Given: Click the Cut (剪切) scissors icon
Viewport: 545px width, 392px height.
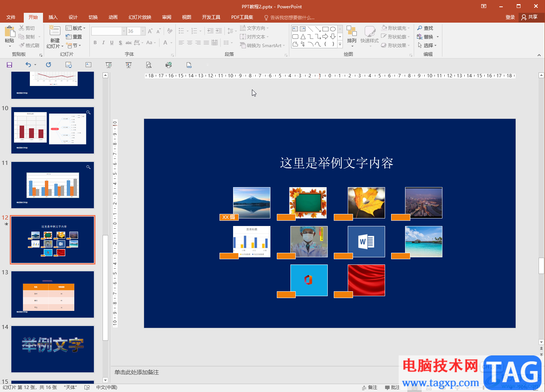Looking at the screenshot, I should (x=21, y=28).
